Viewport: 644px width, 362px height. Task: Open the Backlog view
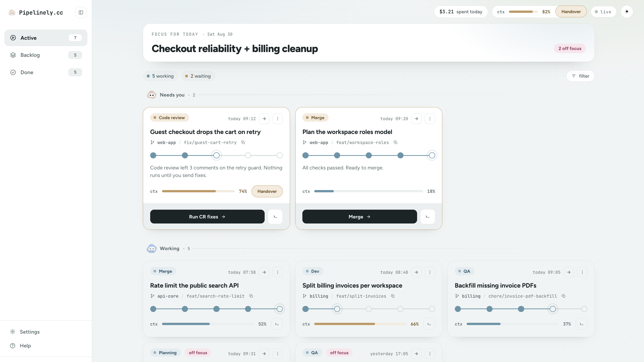[46, 55]
